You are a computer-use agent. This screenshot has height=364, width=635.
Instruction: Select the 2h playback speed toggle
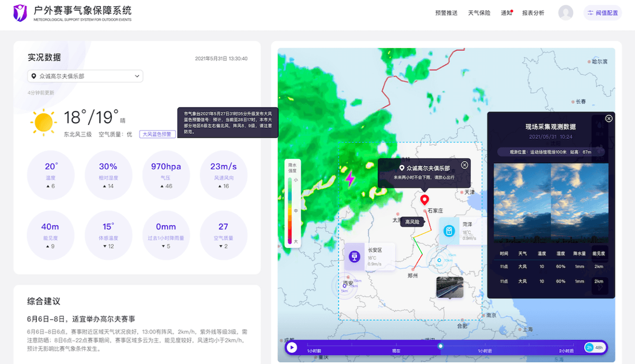tap(588, 347)
